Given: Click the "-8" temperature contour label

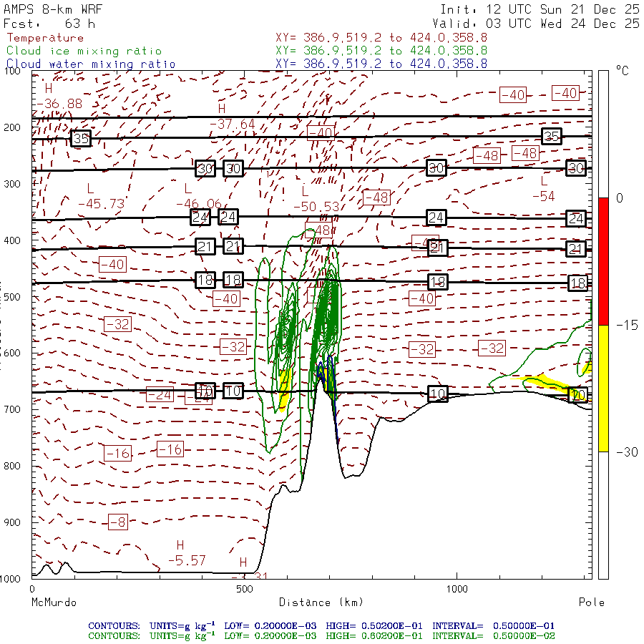Looking at the screenshot, I should (x=118, y=522).
